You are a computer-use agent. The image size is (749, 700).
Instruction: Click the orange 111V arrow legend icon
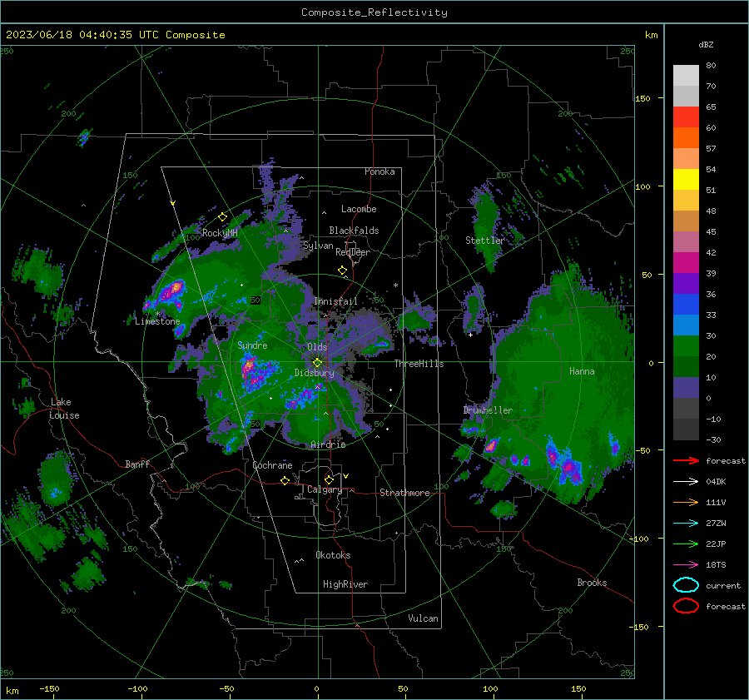(x=686, y=502)
